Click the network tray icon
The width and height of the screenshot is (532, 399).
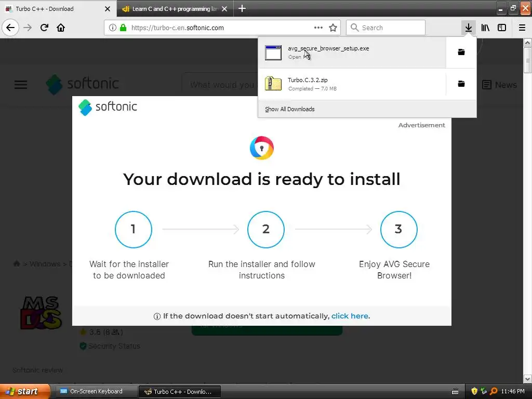click(484, 391)
